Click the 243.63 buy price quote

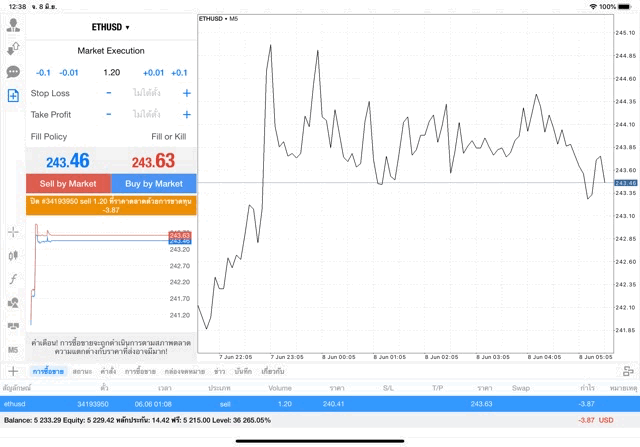tap(153, 161)
